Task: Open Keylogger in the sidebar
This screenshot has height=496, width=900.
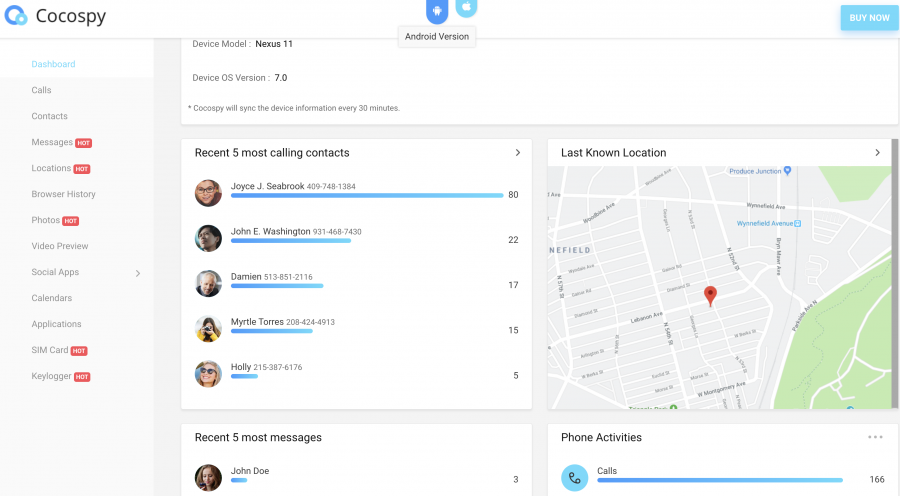Action: coord(52,376)
